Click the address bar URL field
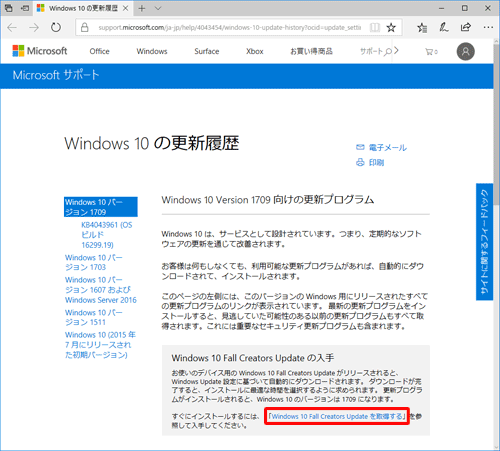Viewport: 500px width, 451px height. pos(229,27)
